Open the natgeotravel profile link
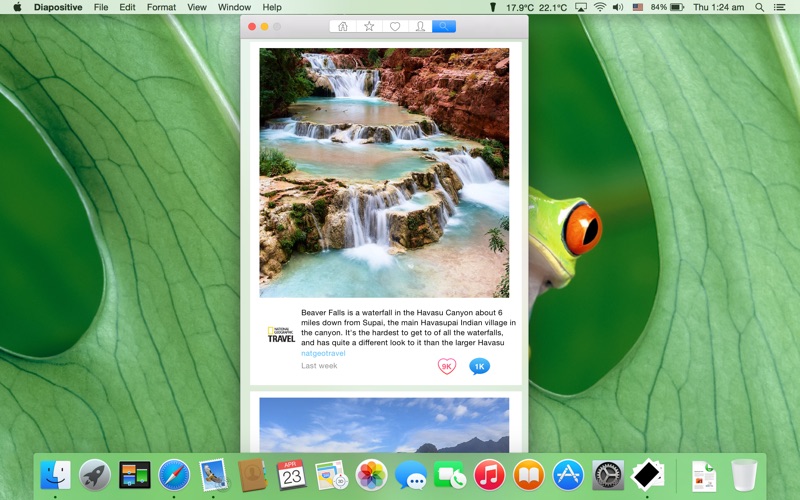The height and width of the screenshot is (500, 800). pos(323,353)
